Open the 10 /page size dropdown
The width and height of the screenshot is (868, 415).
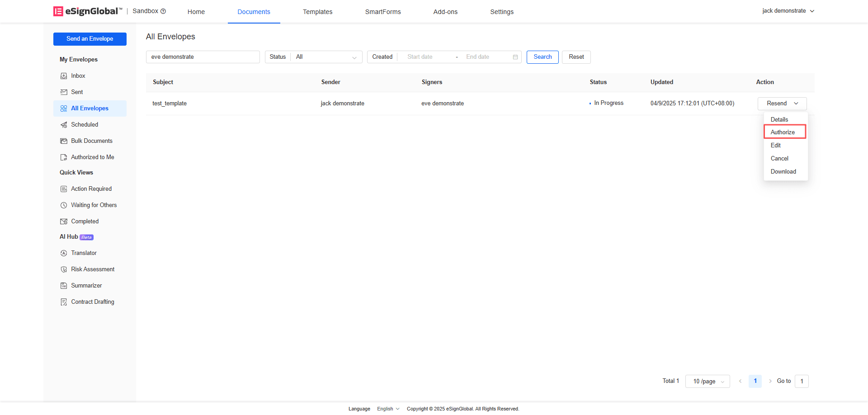(708, 381)
